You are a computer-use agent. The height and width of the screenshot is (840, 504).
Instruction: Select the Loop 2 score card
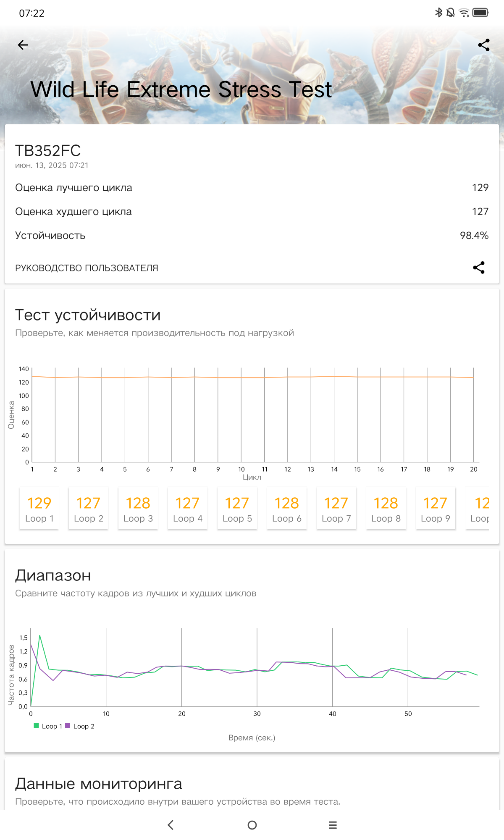89,508
